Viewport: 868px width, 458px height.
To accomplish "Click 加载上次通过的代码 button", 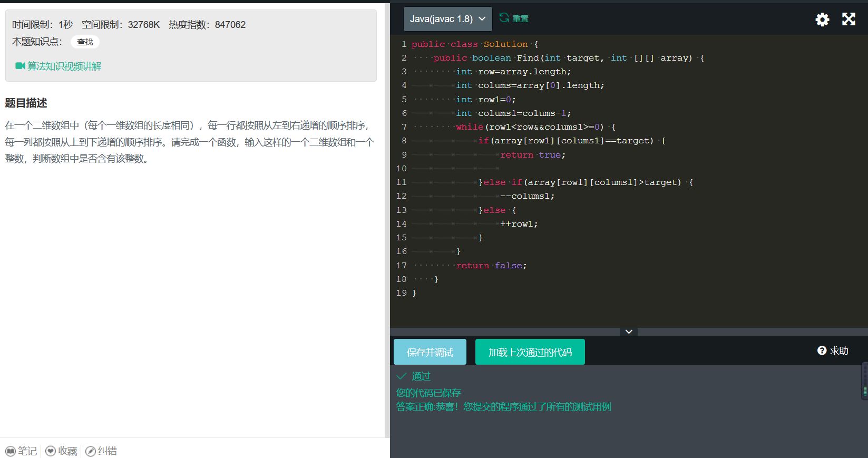I will click(530, 352).
